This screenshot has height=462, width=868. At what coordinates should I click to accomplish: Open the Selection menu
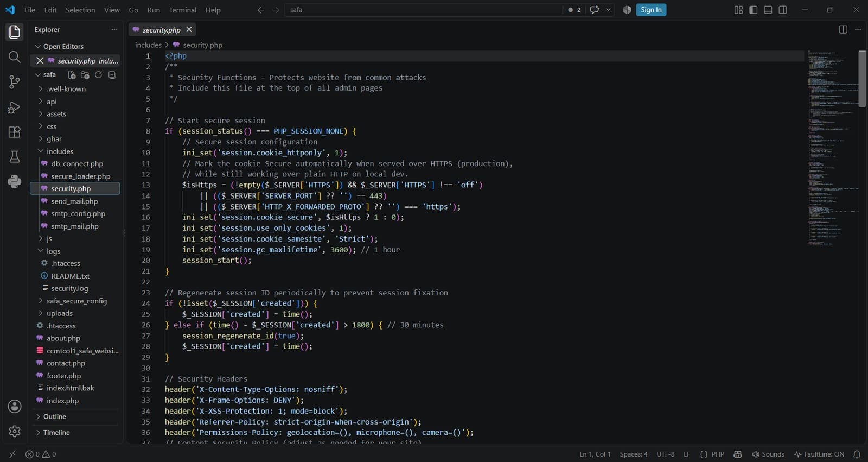(x=80, y=10)
